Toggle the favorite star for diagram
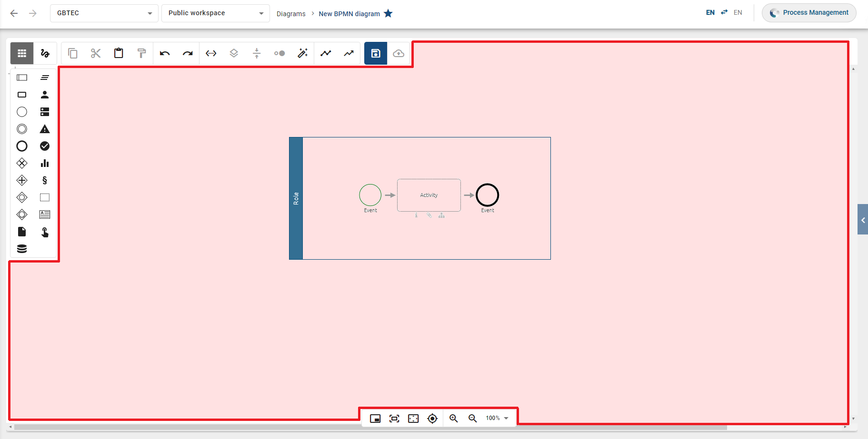 pos(388,13)
